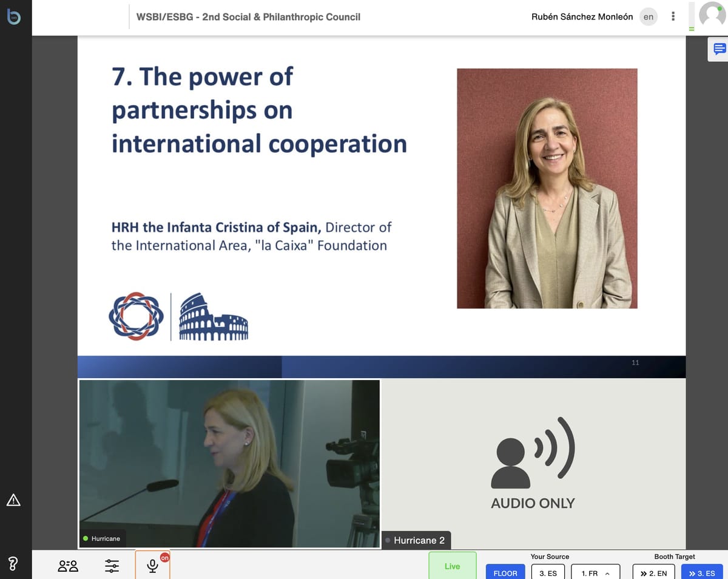Click the session title WSBI/ESBG
This screenshot has height=579, width=728.
[248, 17]
